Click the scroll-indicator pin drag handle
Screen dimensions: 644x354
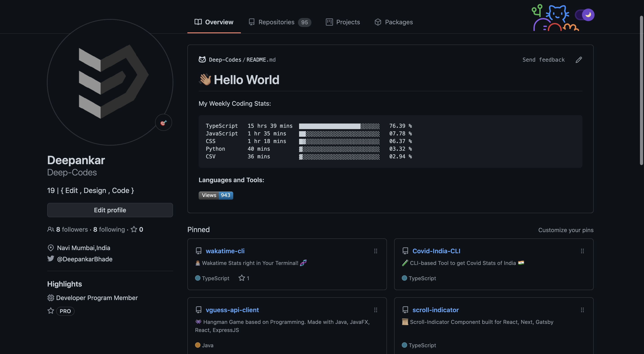tap(582, 310)
